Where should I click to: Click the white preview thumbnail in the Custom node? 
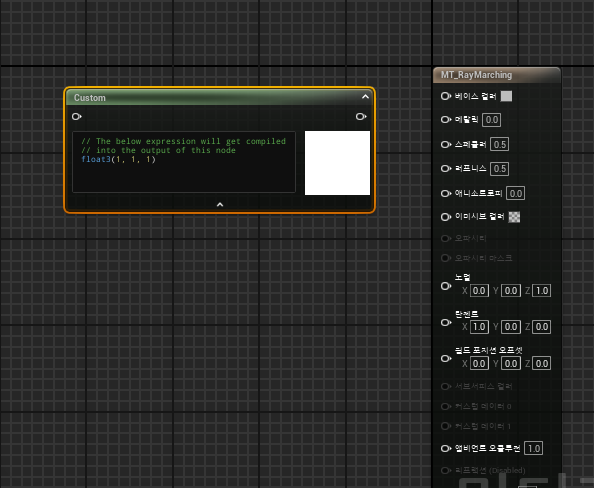coord(337,163)
